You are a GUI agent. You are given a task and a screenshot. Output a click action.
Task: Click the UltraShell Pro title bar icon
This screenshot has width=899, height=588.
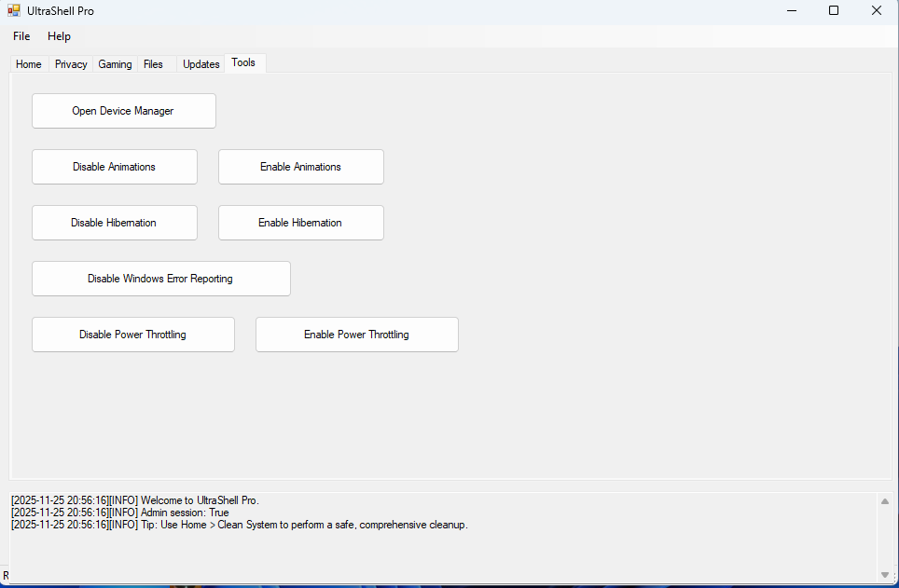(x=14, y=10)
